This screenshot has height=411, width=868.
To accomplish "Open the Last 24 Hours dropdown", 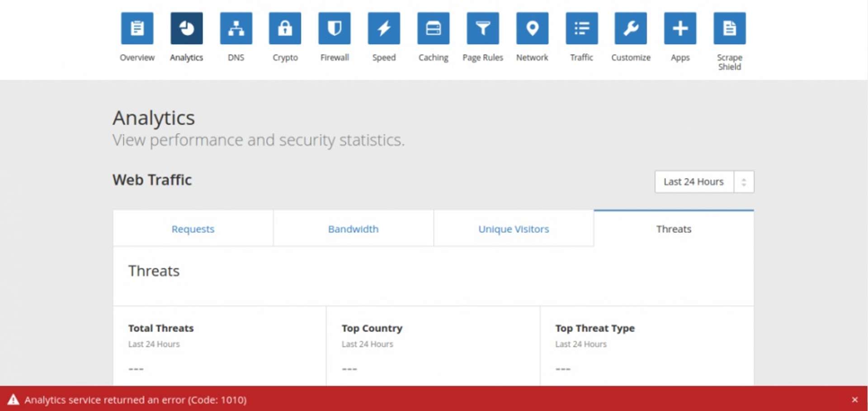I will tap(693, 181).
